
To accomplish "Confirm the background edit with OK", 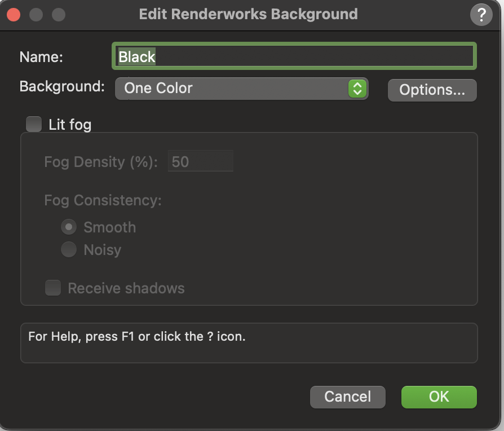I will [x=439, y=397].
